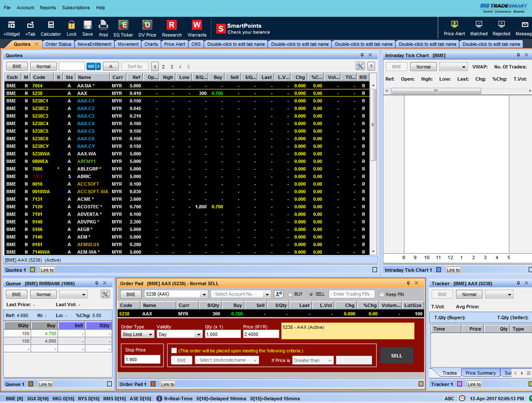532x403 pixels.
Task: Open the Tracker panel empty dropdown
Action: click(499, 294)
